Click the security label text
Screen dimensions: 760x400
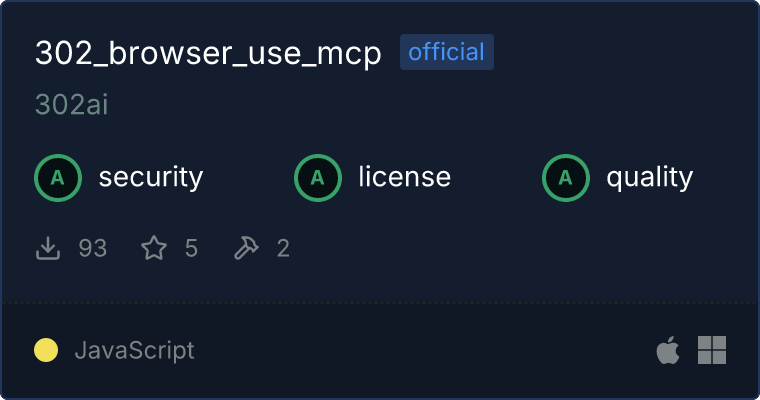(151, 177)
